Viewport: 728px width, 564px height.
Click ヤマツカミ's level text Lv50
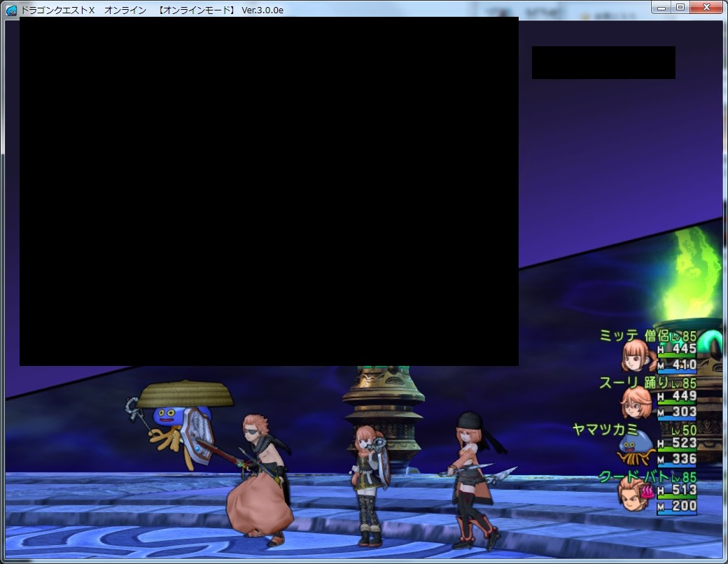684,430
